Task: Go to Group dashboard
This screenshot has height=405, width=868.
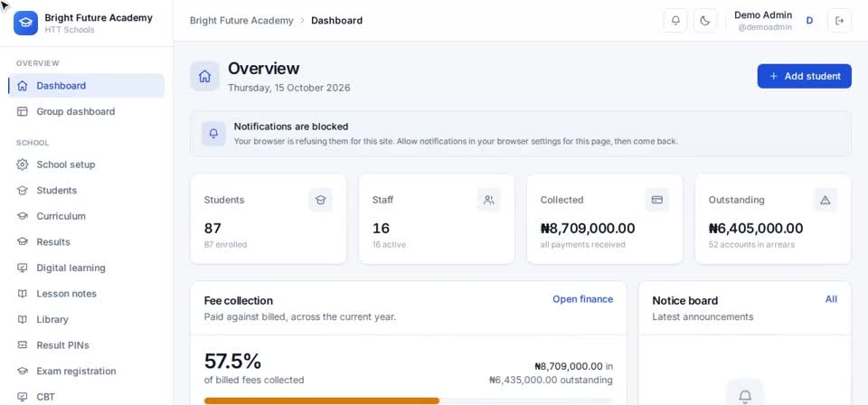Action: [x=87, y=111]
